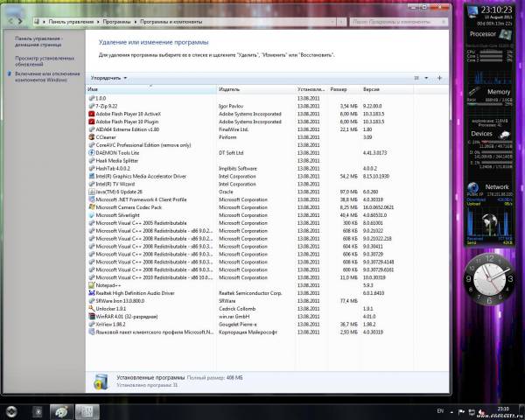The height and width of the screenshot is (420, 525).
Task: Open the Упорядочить dropdown menu
Action: pos(108,78)
